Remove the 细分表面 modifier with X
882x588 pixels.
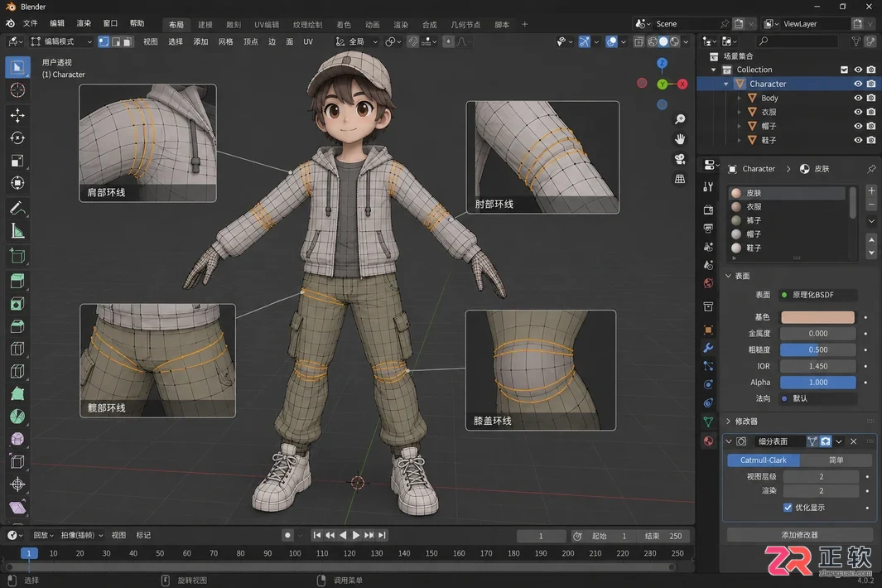tap(853, 441)
